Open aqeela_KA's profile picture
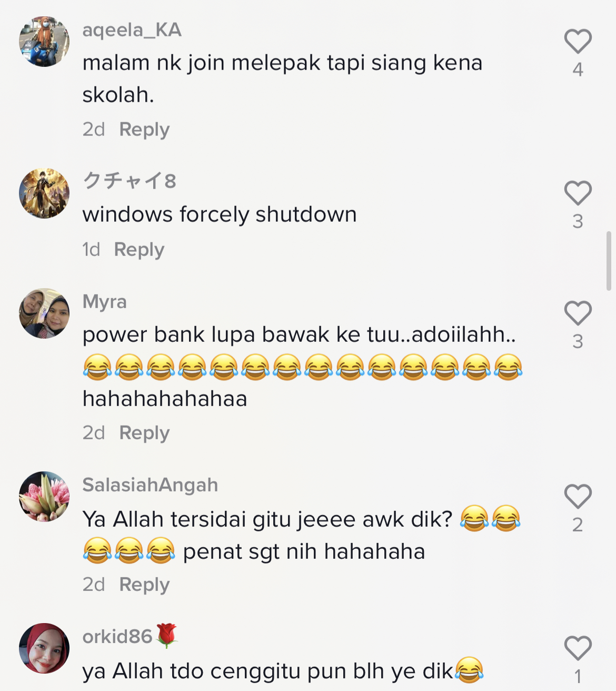616x691 pixels. click(44, 42)
